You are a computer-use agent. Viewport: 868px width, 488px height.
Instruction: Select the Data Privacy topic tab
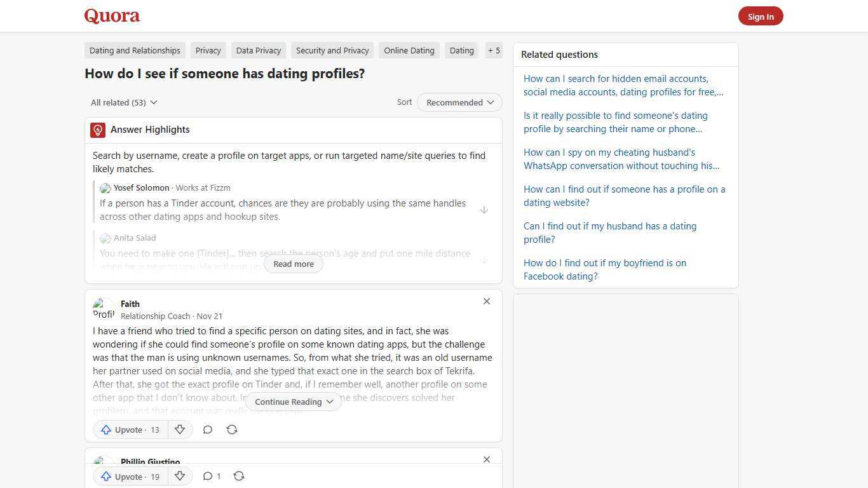[258, 50]
